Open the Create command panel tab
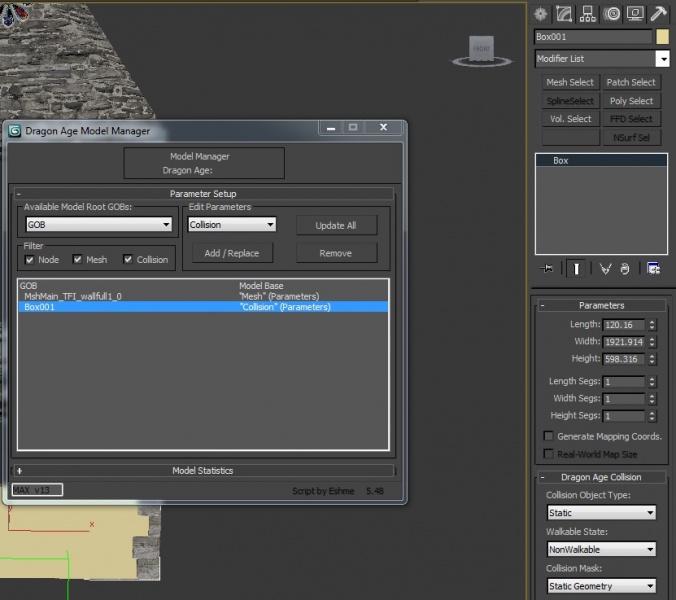 pos(541,13)
